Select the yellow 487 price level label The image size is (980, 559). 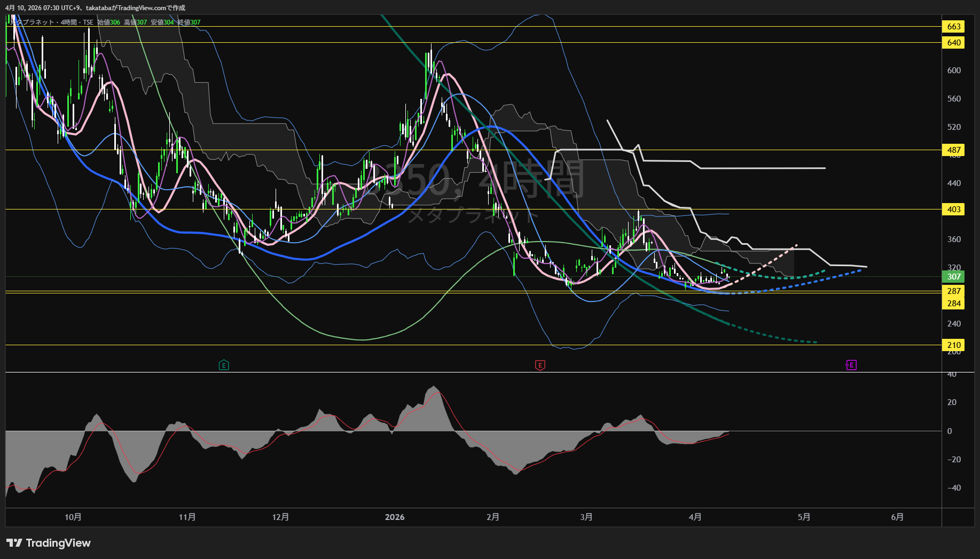(x=954, y=150)
